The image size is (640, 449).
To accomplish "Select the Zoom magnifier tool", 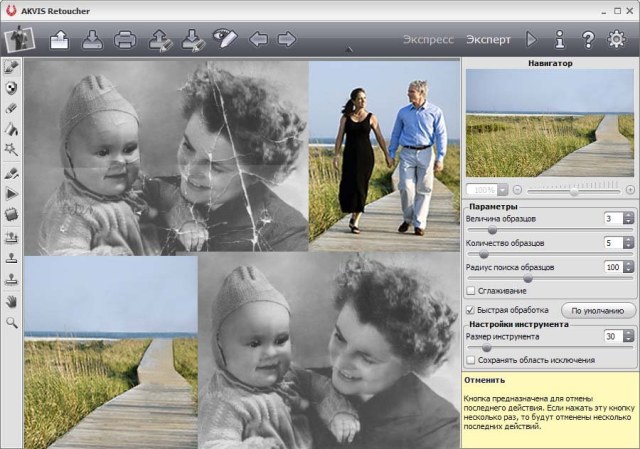I will tap(12, 322).
